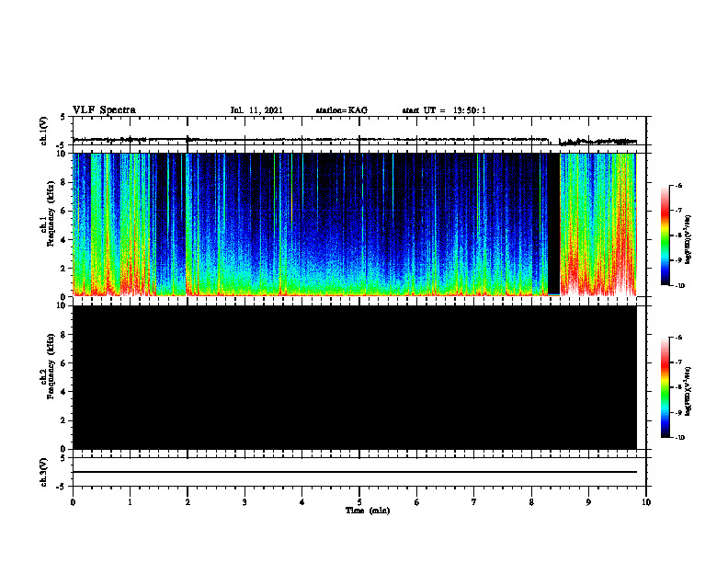Click the flat ch.3 voltage trace line
728x563 pixels.
tap(355, 472)
